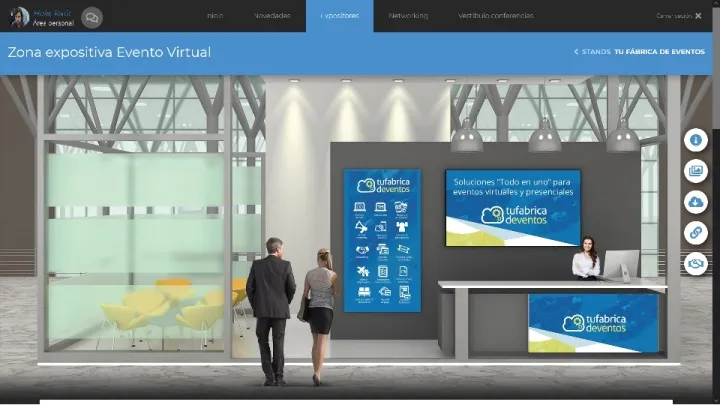Open the stand image gallery icon
Viewport: 720px width, 405px height.
click(x=696, y=171)
